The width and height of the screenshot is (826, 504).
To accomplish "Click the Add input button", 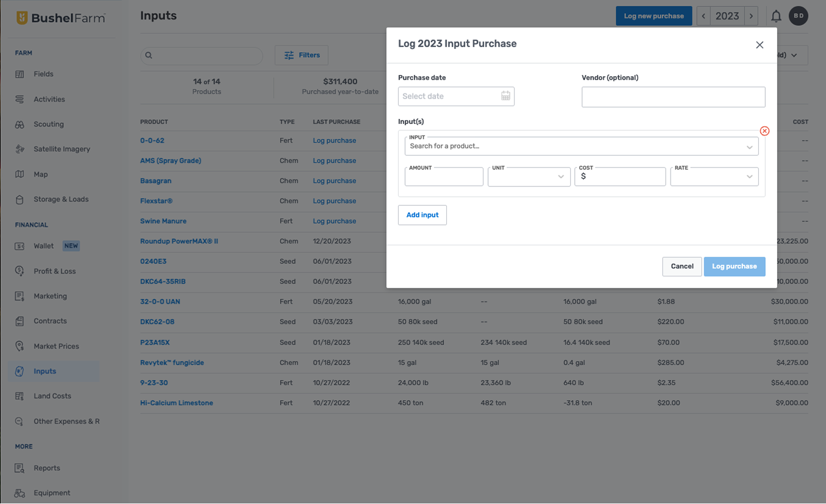I will [422, 215].
